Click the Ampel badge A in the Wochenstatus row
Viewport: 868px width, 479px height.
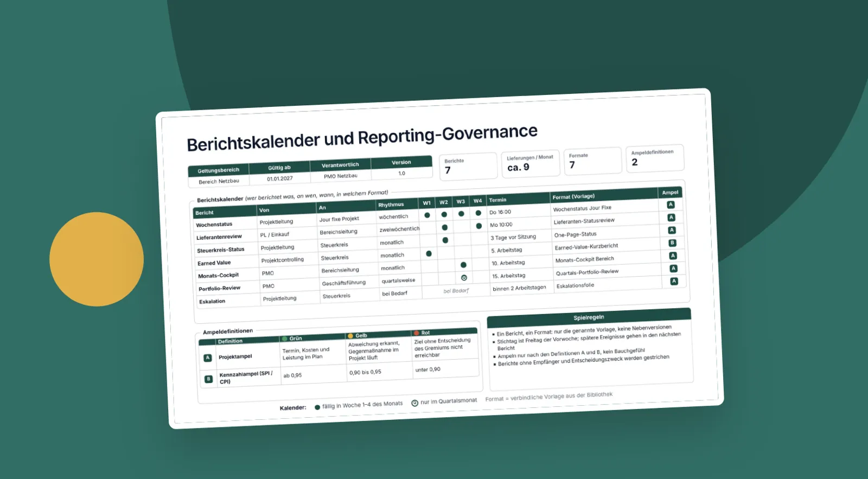(x=671, y=205)
